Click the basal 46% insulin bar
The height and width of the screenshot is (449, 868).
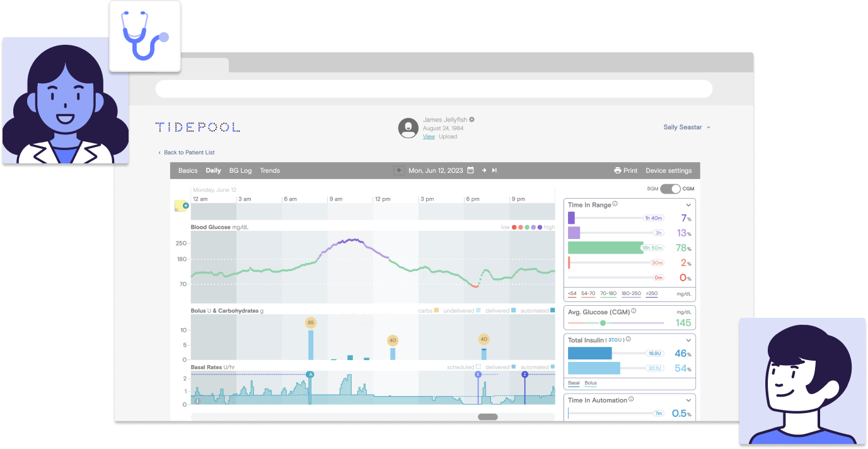[x=590, y=353]
